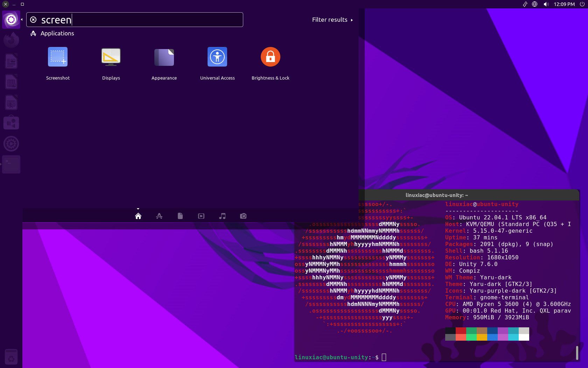Switch to the Music lens

tap(222, 216)
